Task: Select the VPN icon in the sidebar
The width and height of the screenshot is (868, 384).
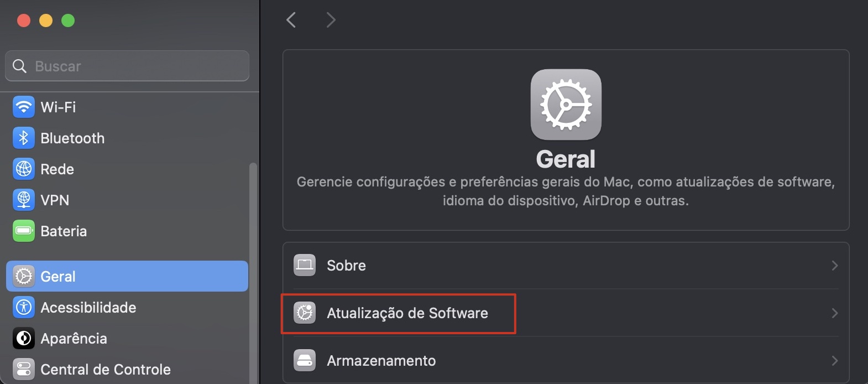Action: [23, 200]
